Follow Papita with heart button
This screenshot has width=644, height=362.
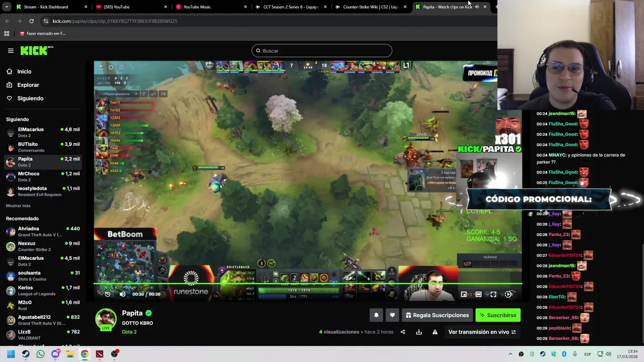[392, 315]
